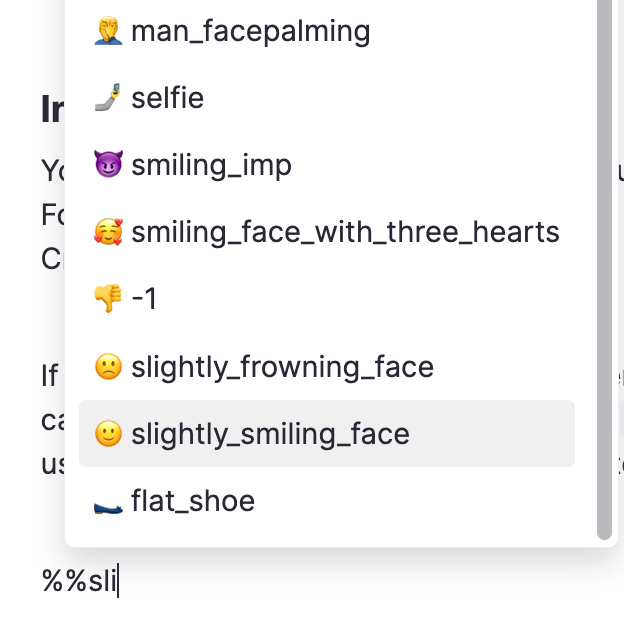This screenshot has height=618, width=624.
Task: Click the face with three hearts emoji icon
Action: pyautogui.click(x=107, y=233)
